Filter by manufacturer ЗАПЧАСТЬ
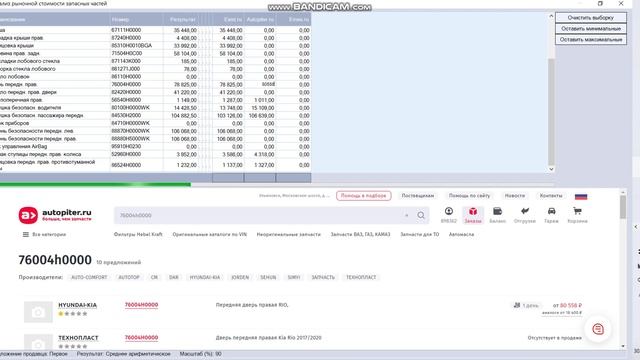This screenshot has height=360, width=640. coord(323,277)
